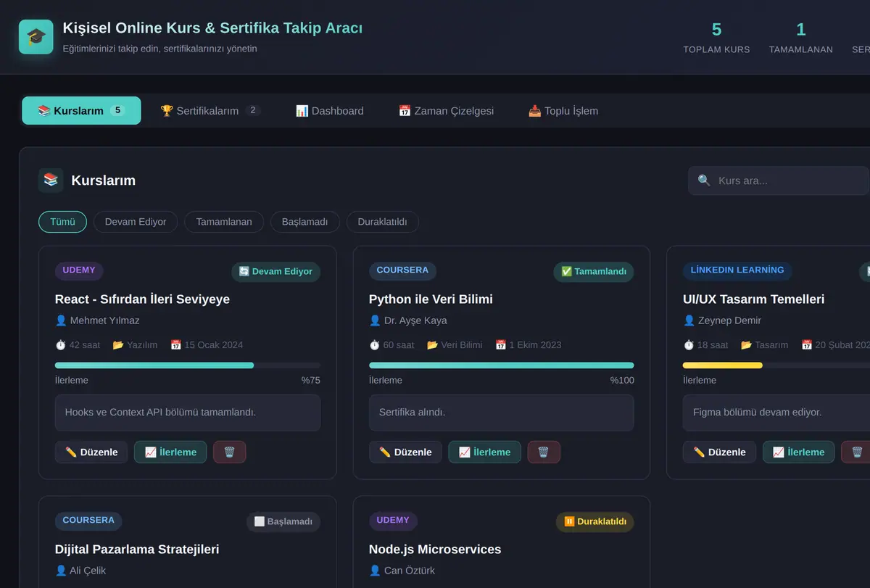870x588 pixels.
Task: Click the Başlamadı status badge
Action: pos(283,522)
